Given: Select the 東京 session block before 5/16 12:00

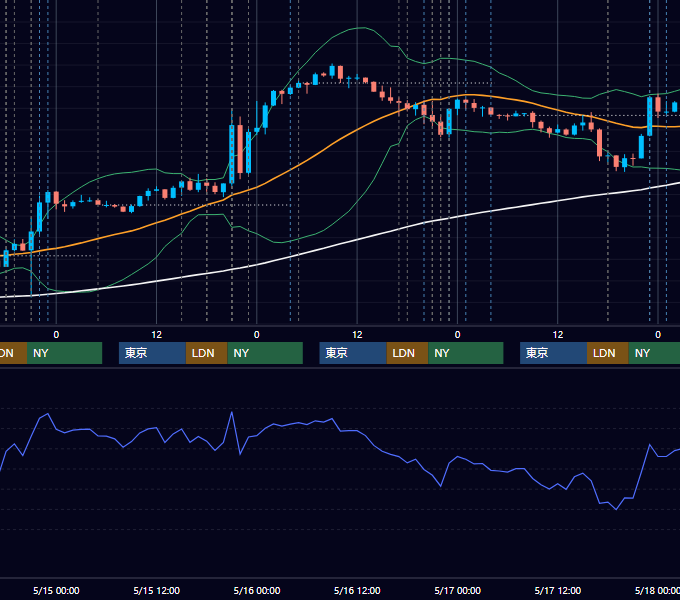Looking at the screenshot, I should point(353,353).
